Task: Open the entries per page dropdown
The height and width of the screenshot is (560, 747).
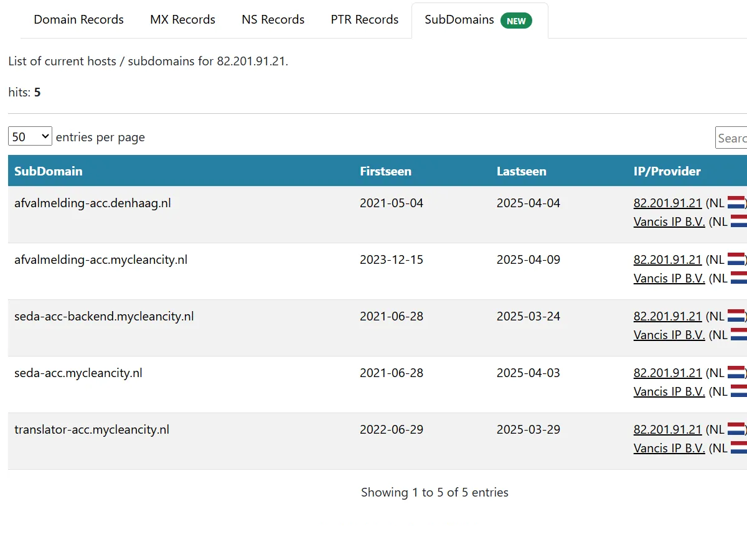Action: click(x=30, y=136)
